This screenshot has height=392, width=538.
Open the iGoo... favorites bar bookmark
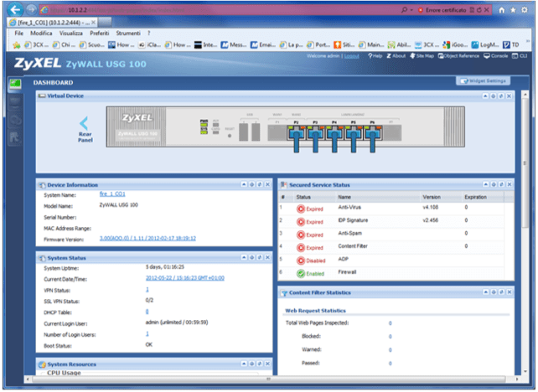pyautogui.click(x=455, y=45)
